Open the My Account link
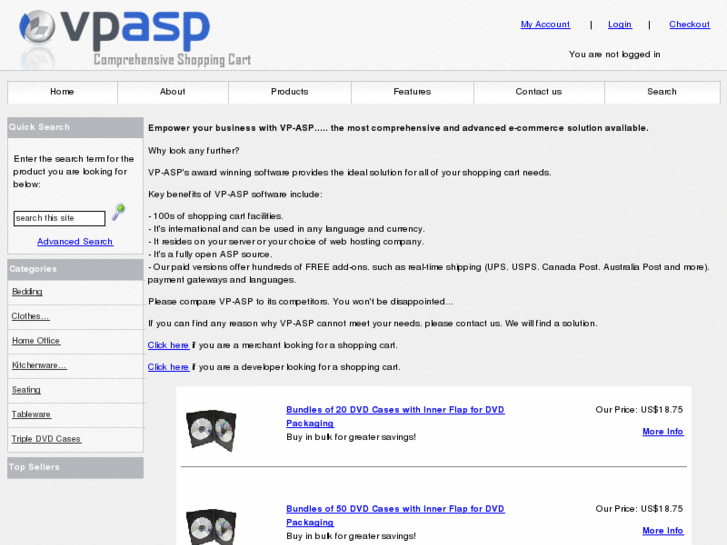727x545 pixels. (x=545, y=24)
